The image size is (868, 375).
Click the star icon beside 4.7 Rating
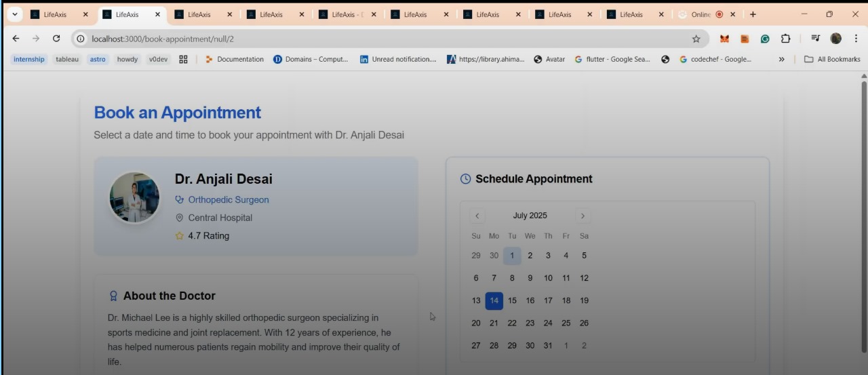[180, 236]
